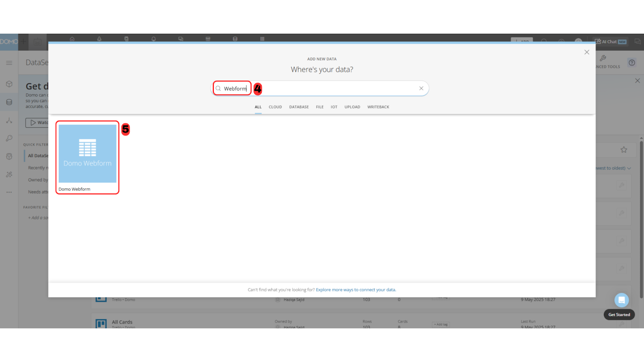Image resolution: width=644 pixels, height=362 pixels.
Task: Switch to the ALL connectors tab
Action: click(x=258, y=107)
